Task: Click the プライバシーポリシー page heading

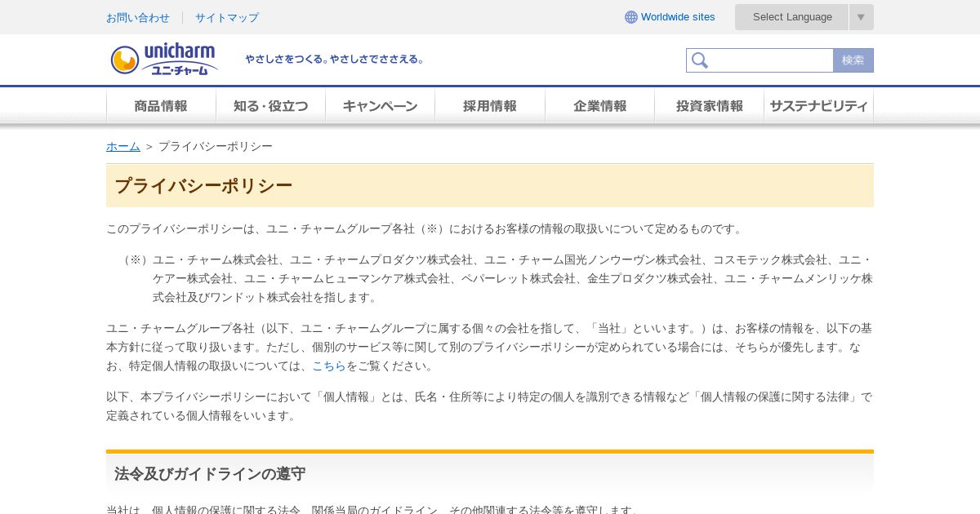Action: coord(203,186)
